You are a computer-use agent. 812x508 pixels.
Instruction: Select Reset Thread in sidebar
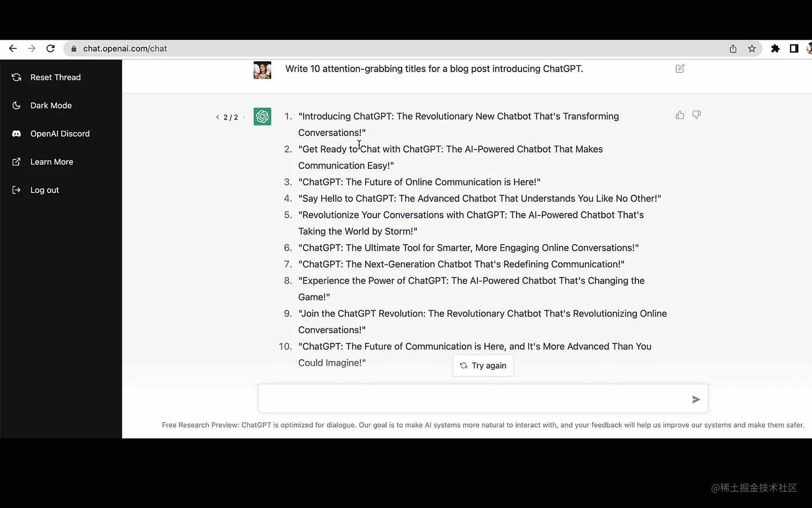click(55, 77)
